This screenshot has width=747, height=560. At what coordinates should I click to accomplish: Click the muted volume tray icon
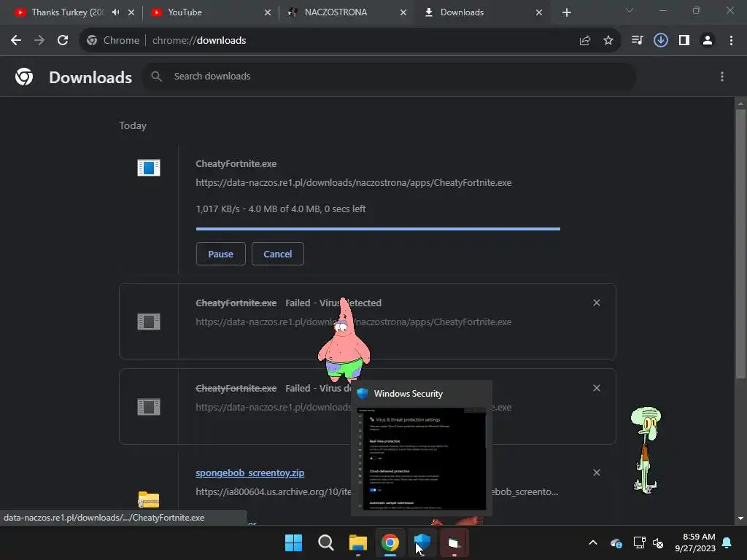click(x=658, y=542)
